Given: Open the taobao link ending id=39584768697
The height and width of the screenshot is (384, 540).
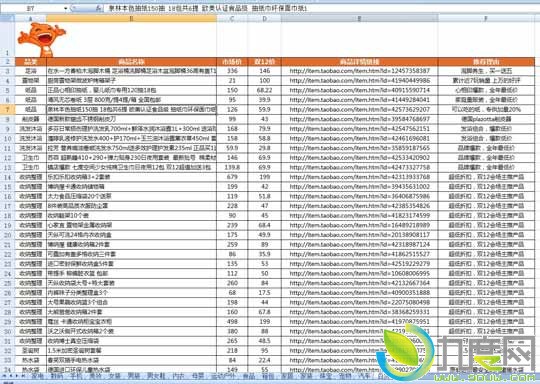Looking at the screenshot, I should 360,119.
